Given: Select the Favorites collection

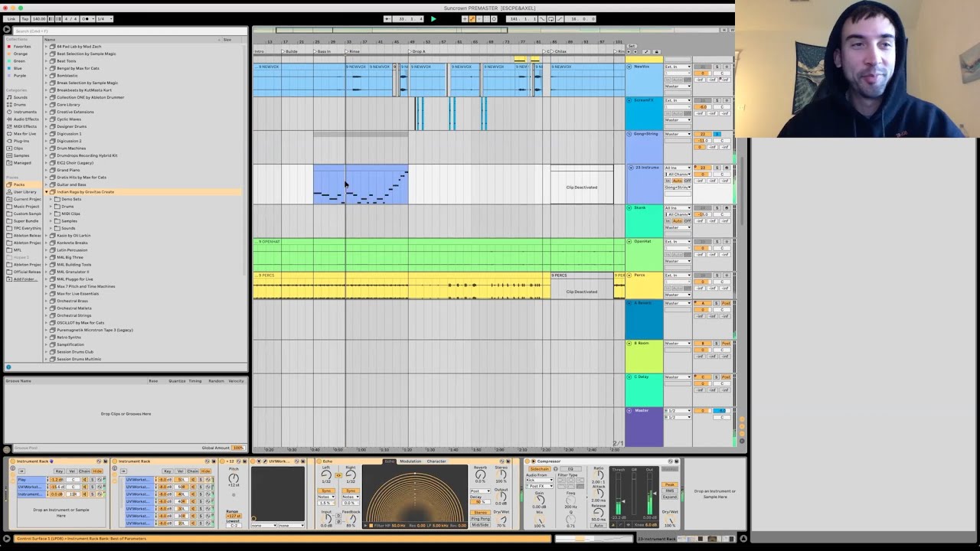Looking at the screenshot, I should [x=21, y=47].
